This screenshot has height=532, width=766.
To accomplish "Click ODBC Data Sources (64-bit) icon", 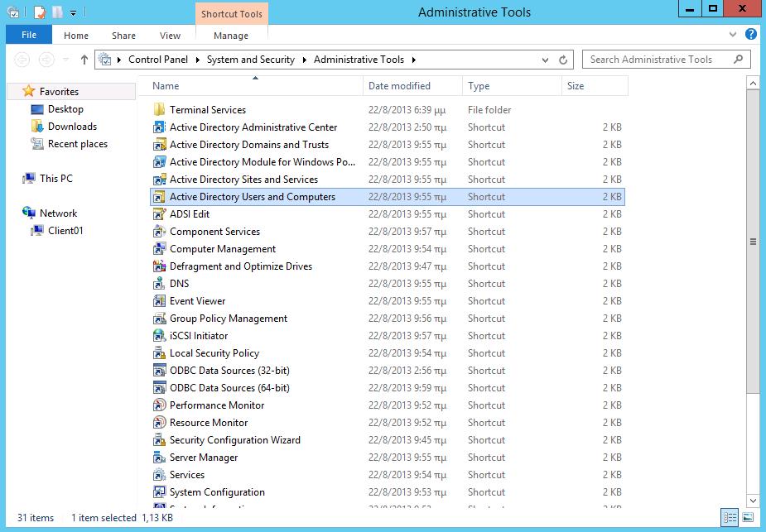I will click(159, 387).
